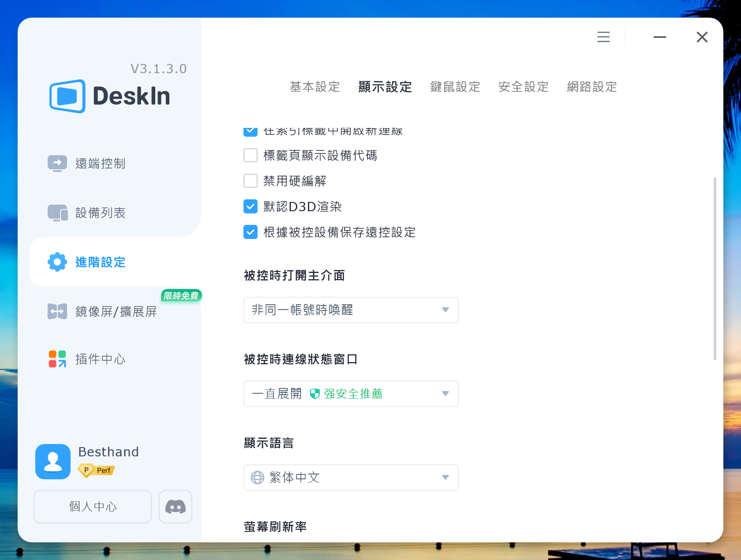Open the hamburger menu icon
This screenshot has height=560, width=741.
coord(603,37)
